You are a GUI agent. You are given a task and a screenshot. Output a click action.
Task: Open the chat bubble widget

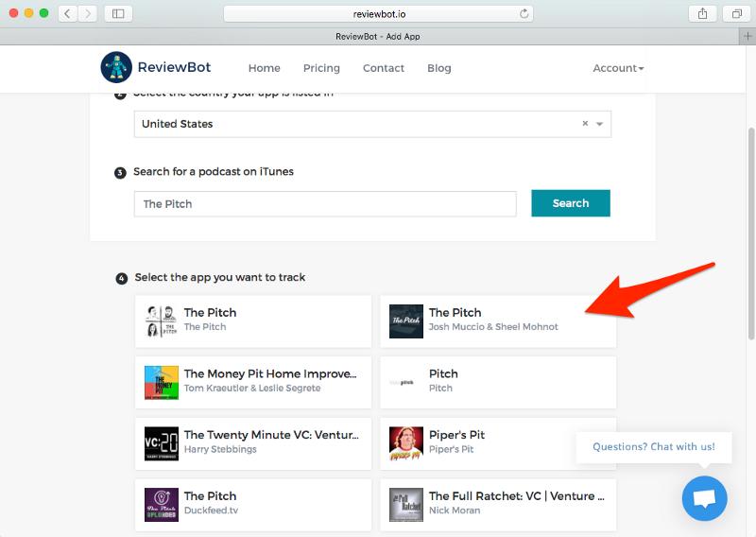[704, 499]
